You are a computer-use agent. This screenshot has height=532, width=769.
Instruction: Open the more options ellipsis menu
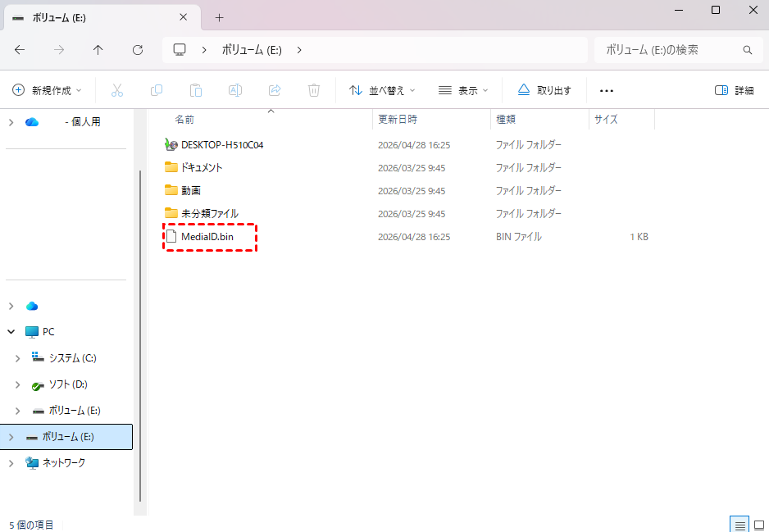[607, 90]
